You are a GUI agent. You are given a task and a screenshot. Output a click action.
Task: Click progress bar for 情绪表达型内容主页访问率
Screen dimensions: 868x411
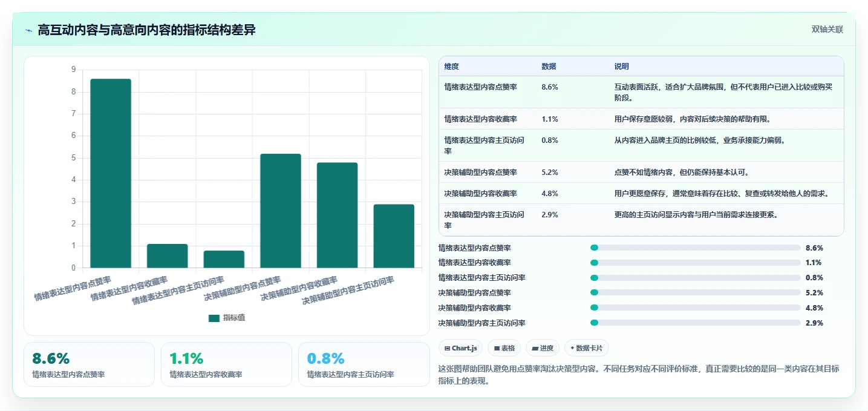point(696,278)
